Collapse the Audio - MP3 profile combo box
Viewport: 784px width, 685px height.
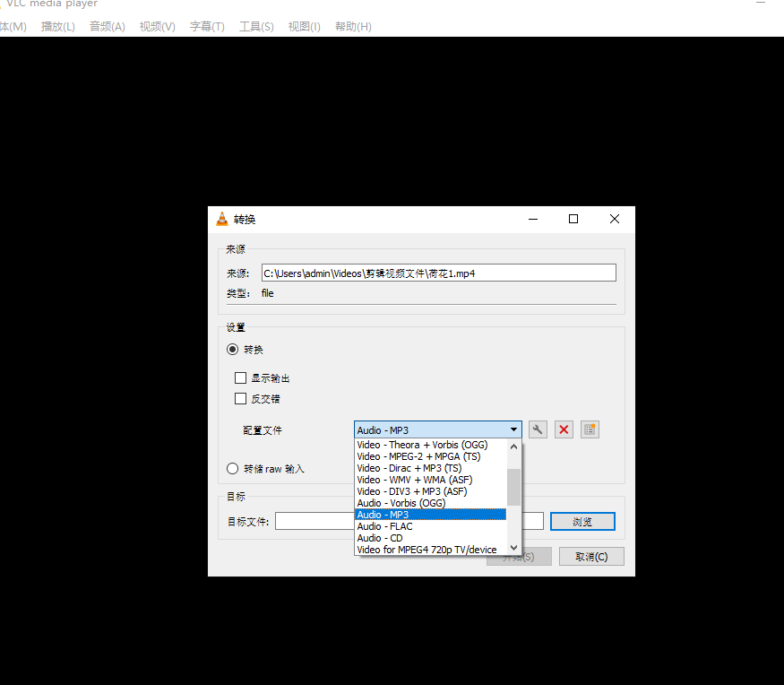(x=437, y=429)
